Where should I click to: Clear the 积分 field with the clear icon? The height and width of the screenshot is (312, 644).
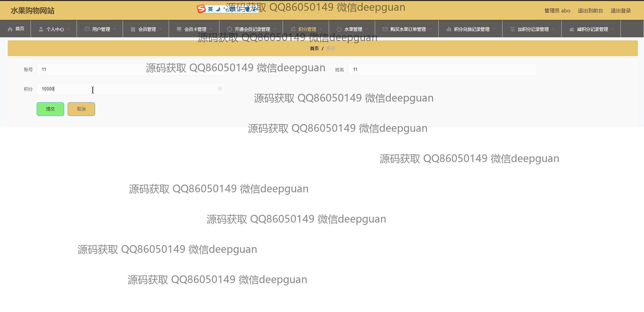[x=220, y=89]
